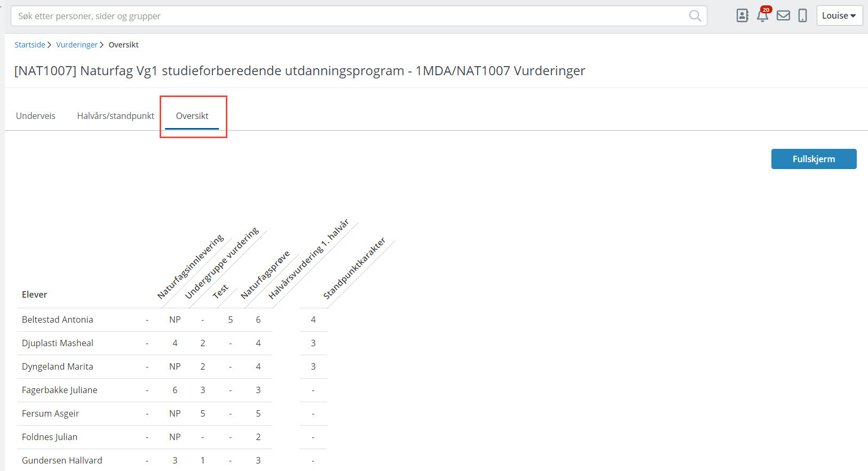Open the contacts address book icon
The height and width of the screenshot is (471, 868).
click(742, 15)
